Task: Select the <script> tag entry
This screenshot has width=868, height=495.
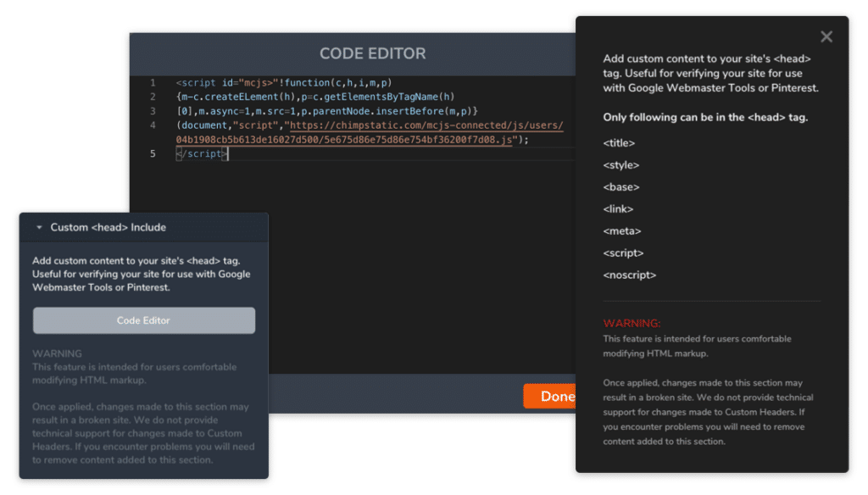Action: [621, 253]
